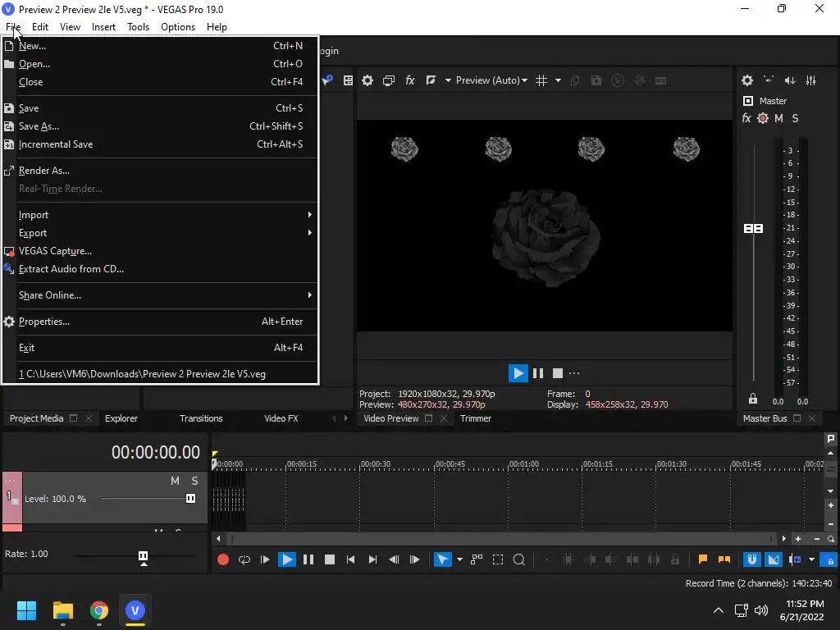
Task: Solo the Master bus
Action: [795, 118]
